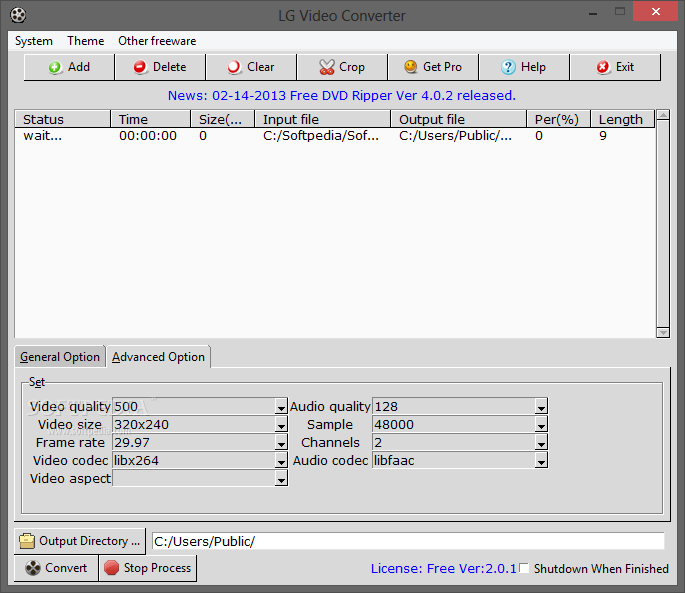Click the Time column header
This screenshot has width=685, height=593.
150,119
